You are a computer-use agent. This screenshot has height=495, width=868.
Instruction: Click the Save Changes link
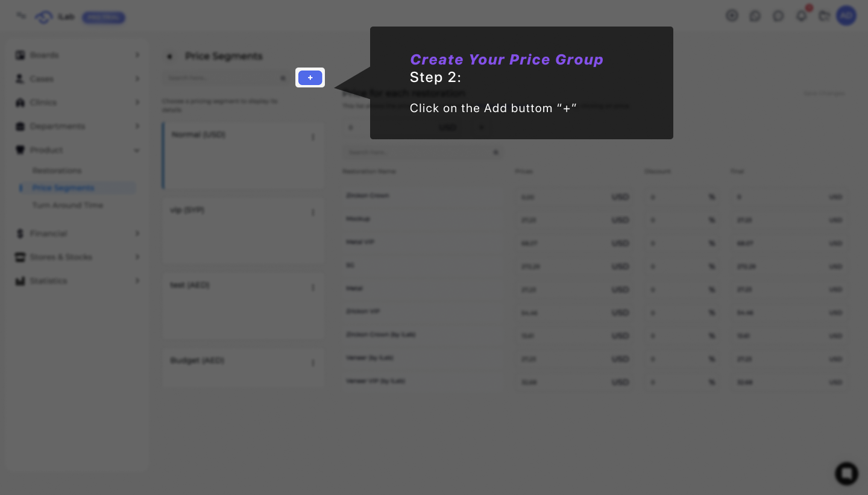tap(824, 93)
